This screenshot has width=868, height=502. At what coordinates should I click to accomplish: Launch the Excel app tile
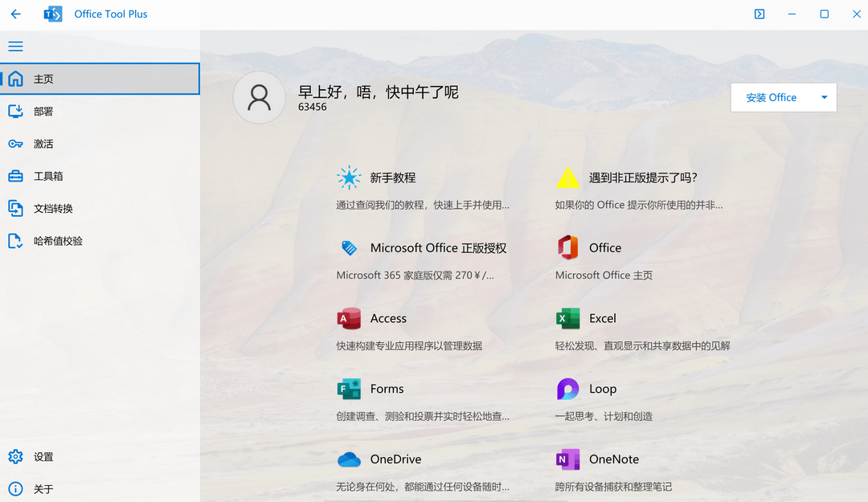[600, 318]
